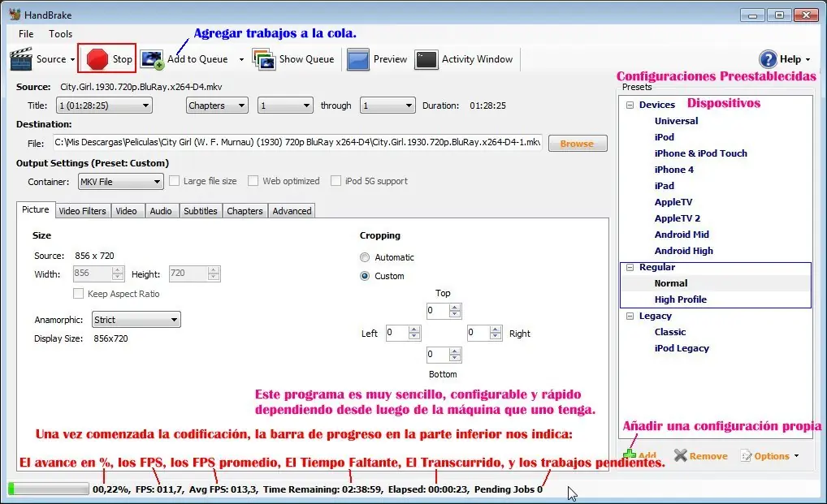Increase the Bottom crop value

455,351
